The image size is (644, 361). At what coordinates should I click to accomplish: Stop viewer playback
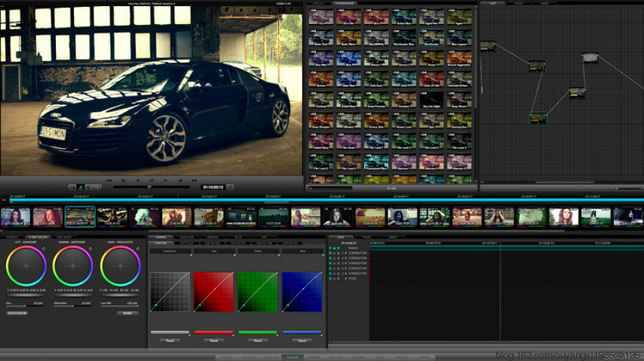coord(151,180)
